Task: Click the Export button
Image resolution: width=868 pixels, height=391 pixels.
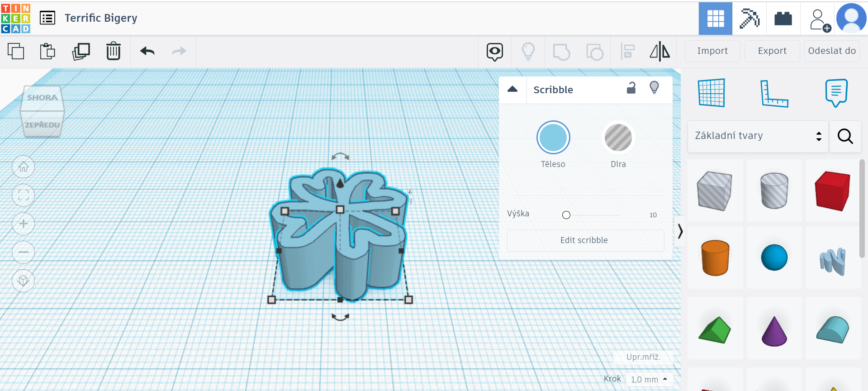Action: (772, 51)
